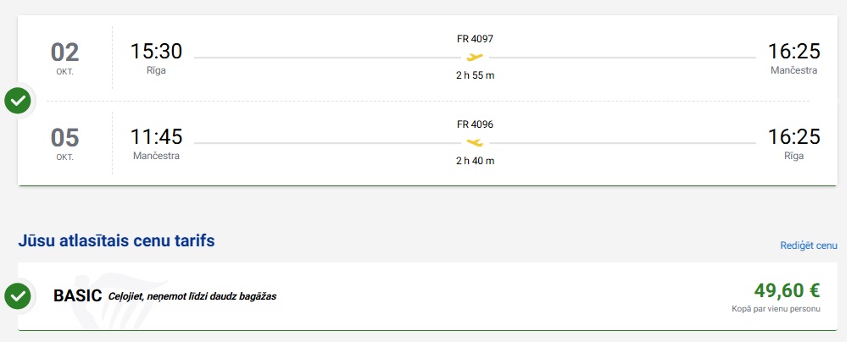
Task: Click the 16:25 Rīga arrival time
Action: pyautogui.click(x=793, y=136)
